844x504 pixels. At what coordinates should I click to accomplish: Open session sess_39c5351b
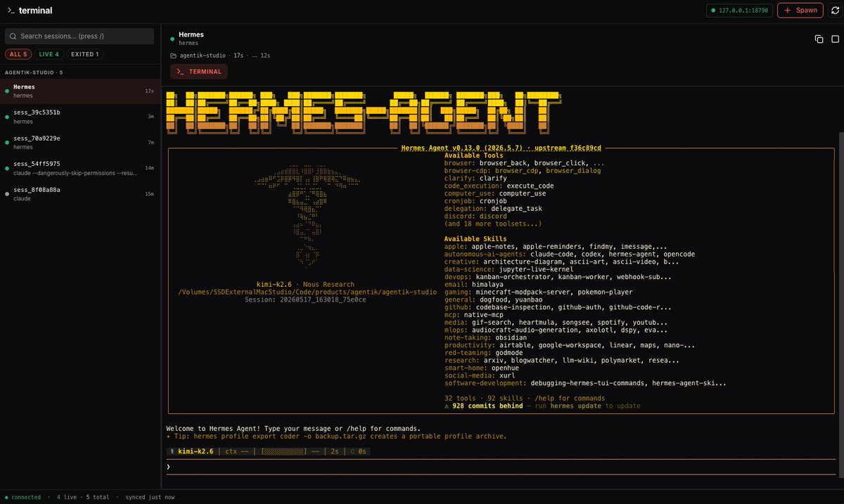coord(80,117)
